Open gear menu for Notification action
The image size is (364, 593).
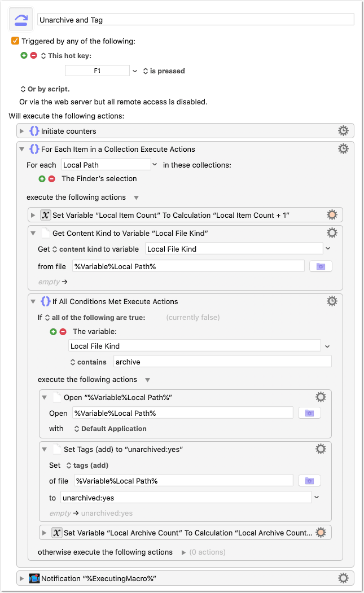point(343,578)
